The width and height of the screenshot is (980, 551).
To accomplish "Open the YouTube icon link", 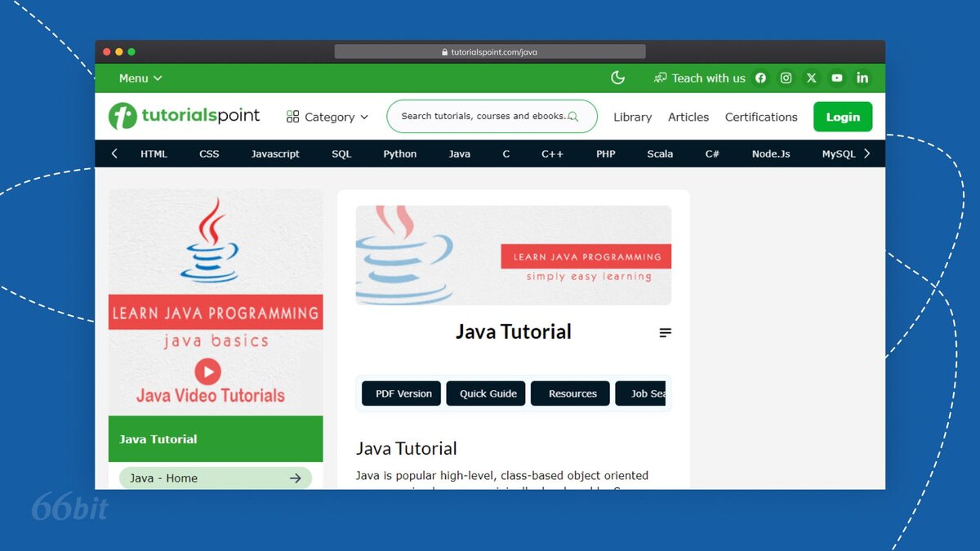I will 837,78.
